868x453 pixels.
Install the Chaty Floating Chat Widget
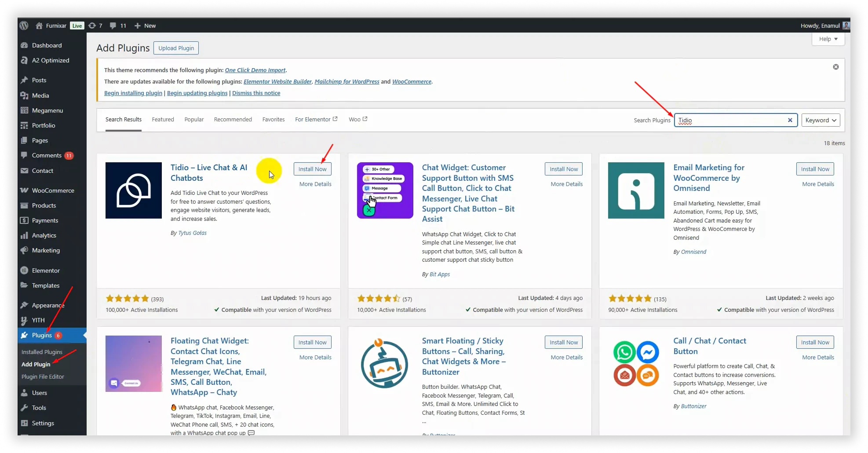313,342
